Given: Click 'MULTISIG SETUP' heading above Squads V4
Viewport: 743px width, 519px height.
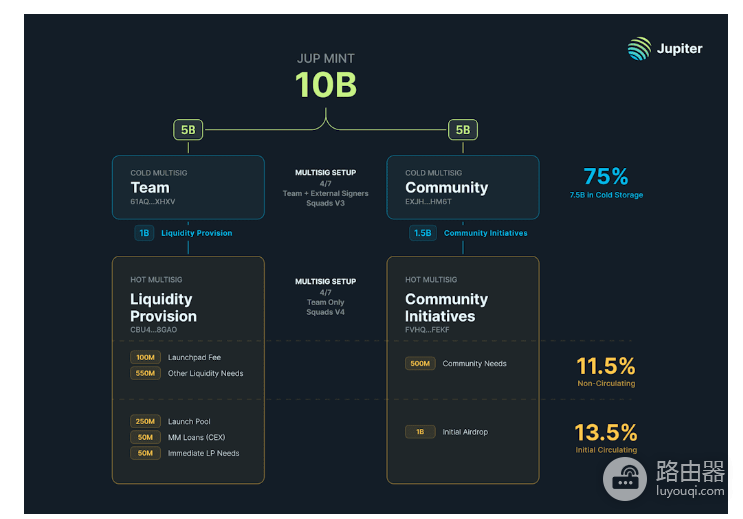Looking at the screenshot, I should pyautogui.click(x=326, y=282).
